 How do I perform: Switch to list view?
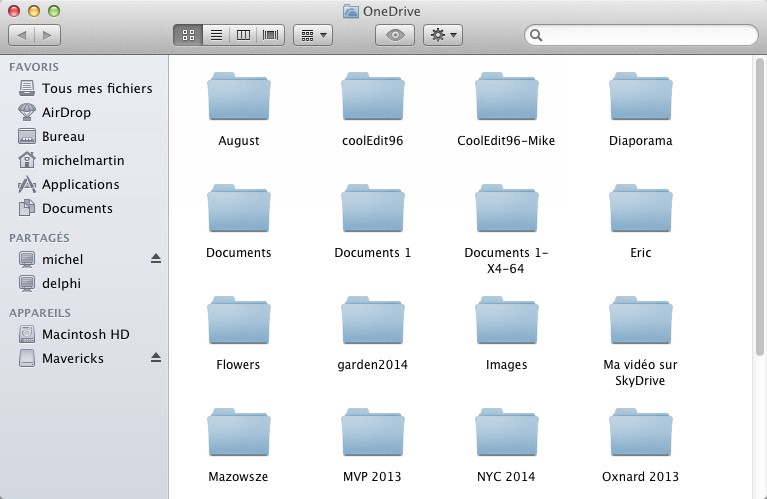(215, 35)
